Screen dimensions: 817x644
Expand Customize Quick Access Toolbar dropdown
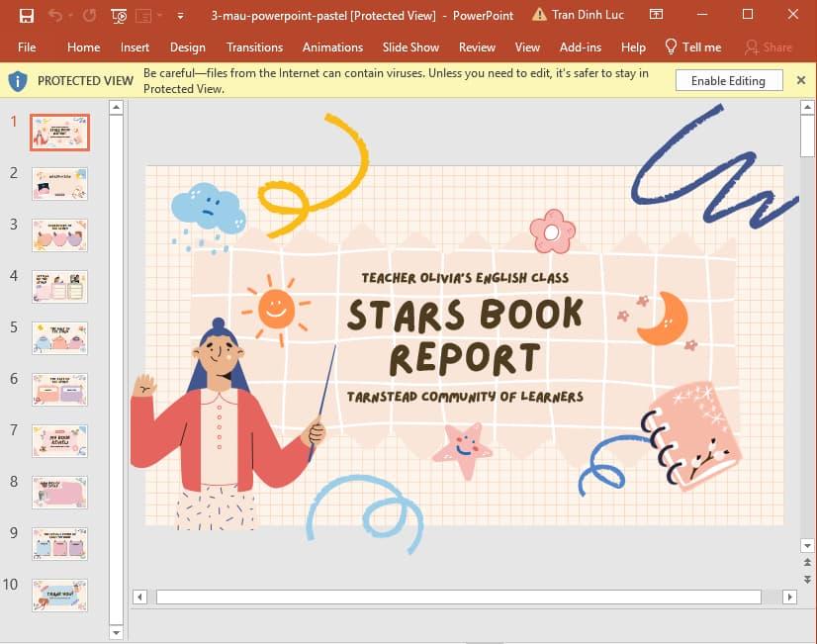179,16
